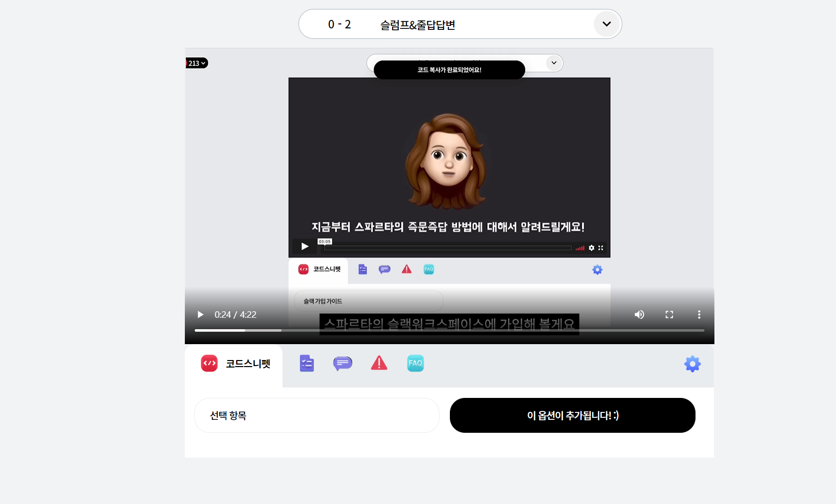The image size is (836, 504).
Task: Open inner video player gear settings
Action: coord(591,248)
